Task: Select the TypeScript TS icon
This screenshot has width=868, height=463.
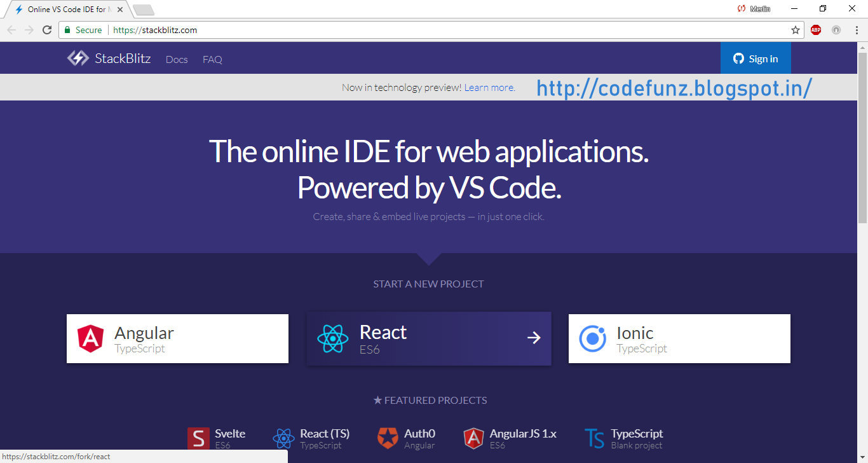Action: pos(594,438)
